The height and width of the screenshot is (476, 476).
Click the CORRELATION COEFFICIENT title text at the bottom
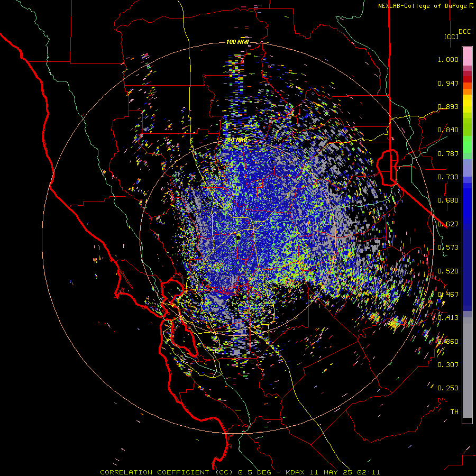167,472
